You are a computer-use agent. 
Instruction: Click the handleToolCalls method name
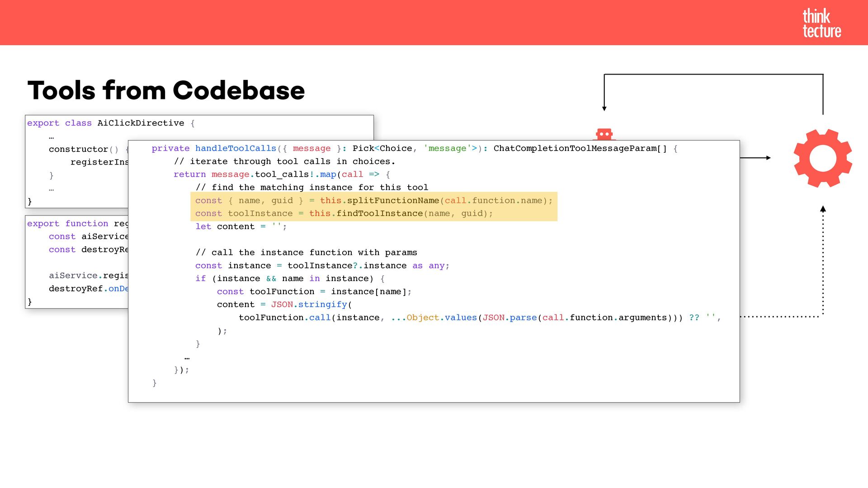[235, 148]
